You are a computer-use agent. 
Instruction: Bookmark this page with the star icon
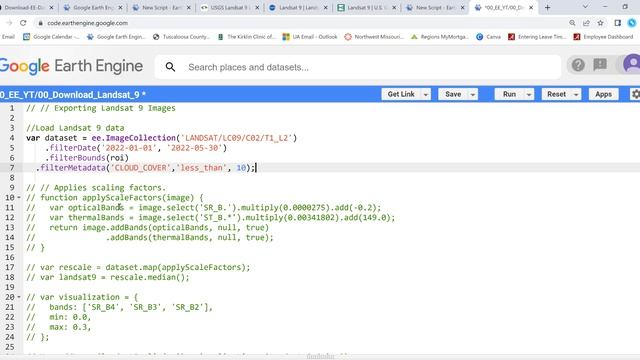click(x=600, y=23)
